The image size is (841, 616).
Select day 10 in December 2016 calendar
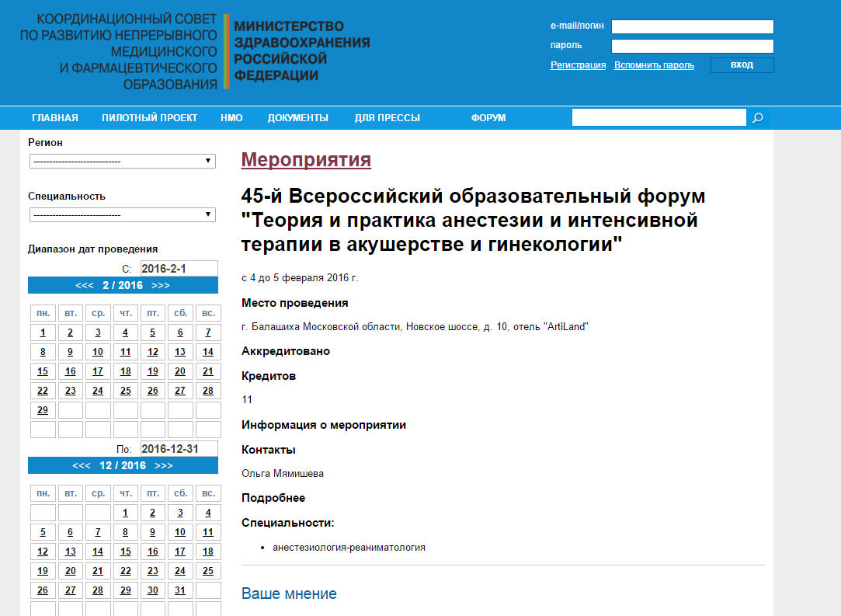point(180,532)
